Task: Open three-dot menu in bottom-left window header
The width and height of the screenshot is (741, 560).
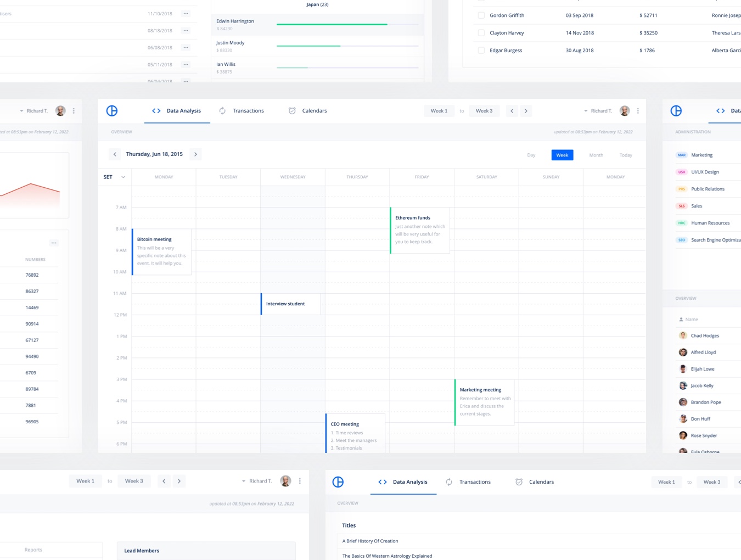Action: point(300,481)
